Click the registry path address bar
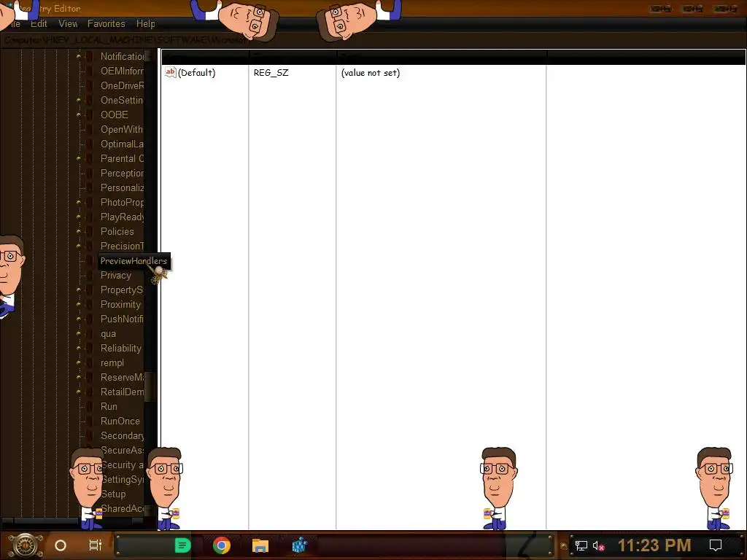 click(x=373, y=40)
